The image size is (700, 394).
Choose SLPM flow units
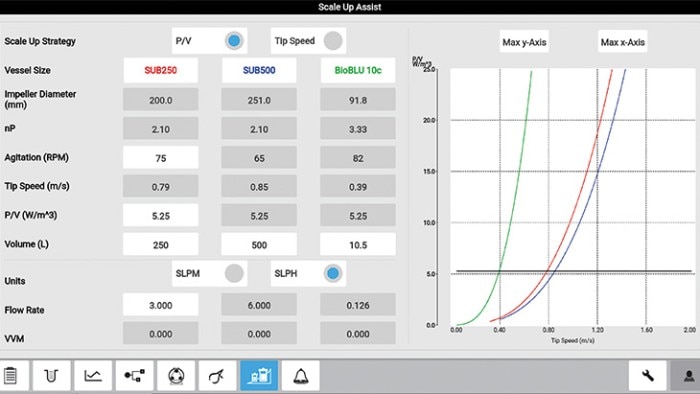(x=209, y=273)
